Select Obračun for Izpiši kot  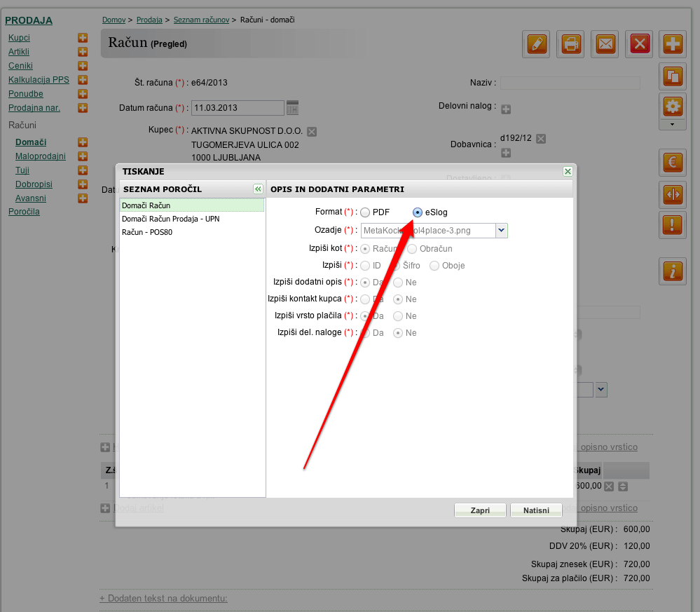[x=412, y=249]
